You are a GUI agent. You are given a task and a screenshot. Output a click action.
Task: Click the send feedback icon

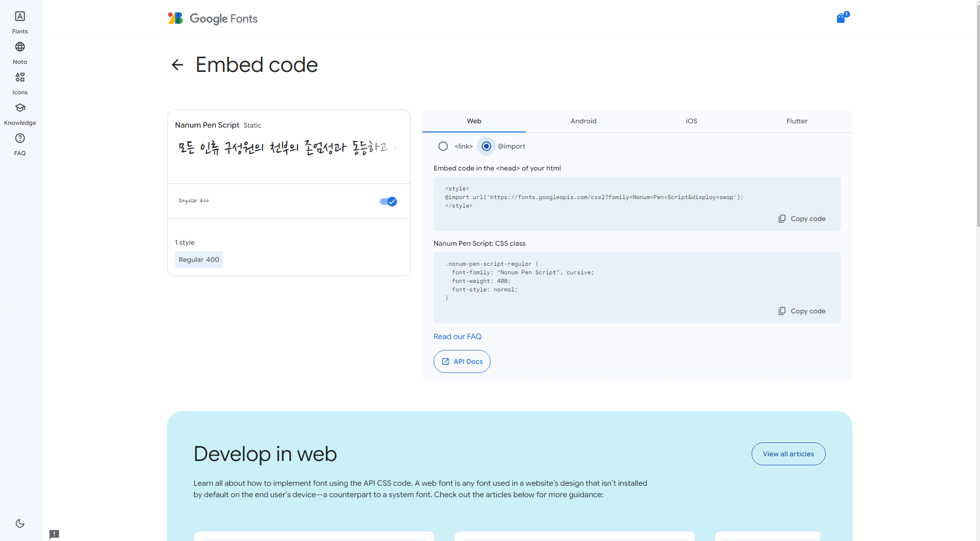click(54, 534)
